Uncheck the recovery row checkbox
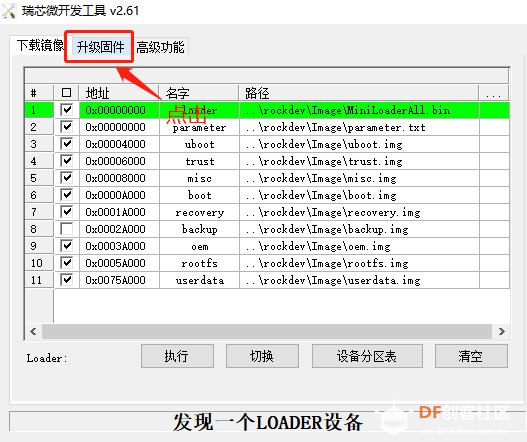This screenshot has width=527, height=442. [x=67, y=212]
